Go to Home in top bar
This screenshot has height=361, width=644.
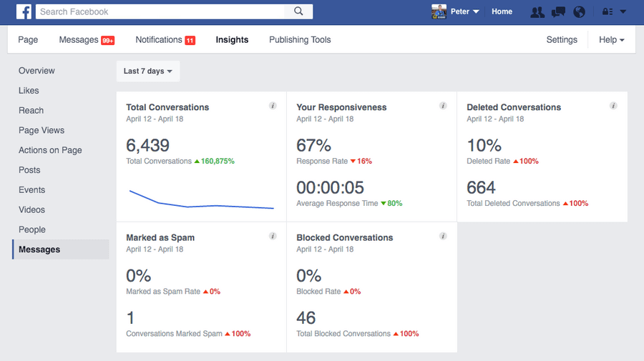click(x=502, y=11)
